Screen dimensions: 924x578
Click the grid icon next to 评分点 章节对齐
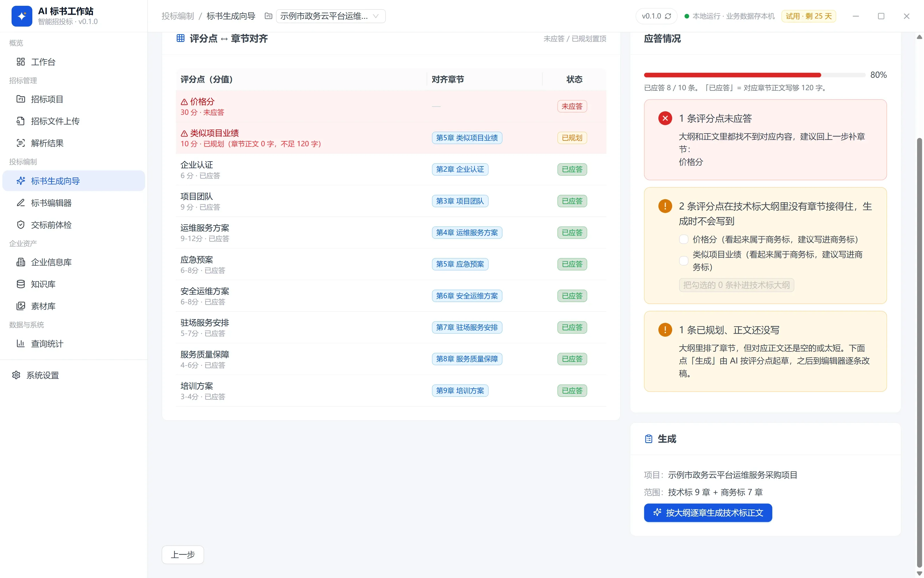[180, 38]
